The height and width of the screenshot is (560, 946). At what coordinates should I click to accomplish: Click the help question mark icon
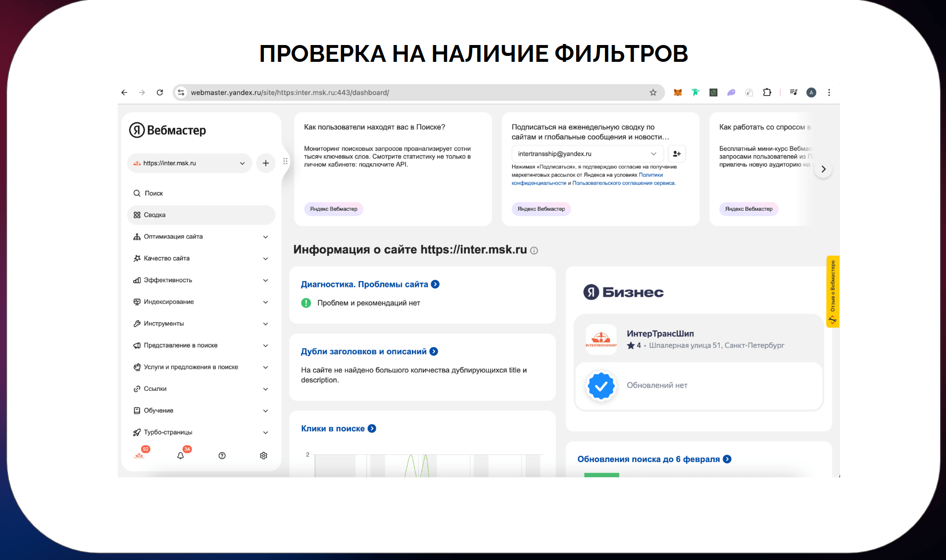click(222, 456)
